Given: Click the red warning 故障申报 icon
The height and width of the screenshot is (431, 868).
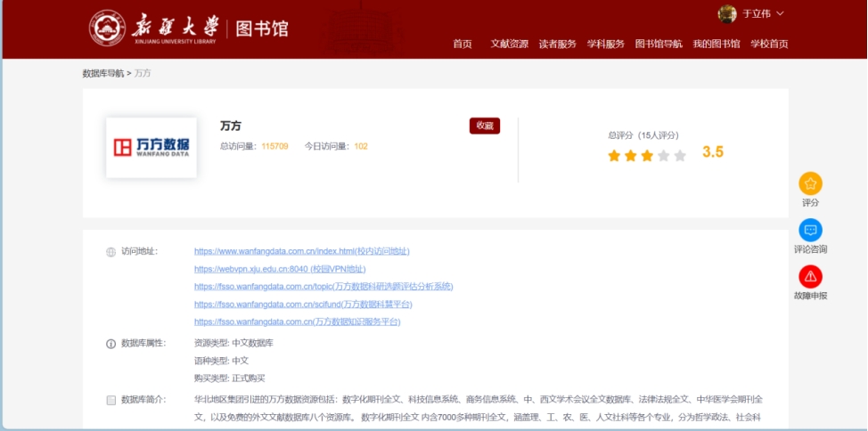Looking at the screenshot, I should click(810, 277).
